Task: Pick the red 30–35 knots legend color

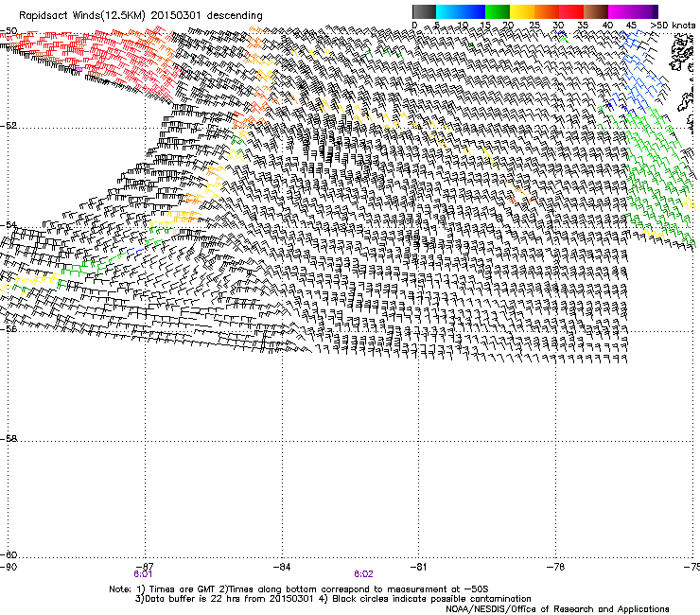Action: click(x=571, y=11)
